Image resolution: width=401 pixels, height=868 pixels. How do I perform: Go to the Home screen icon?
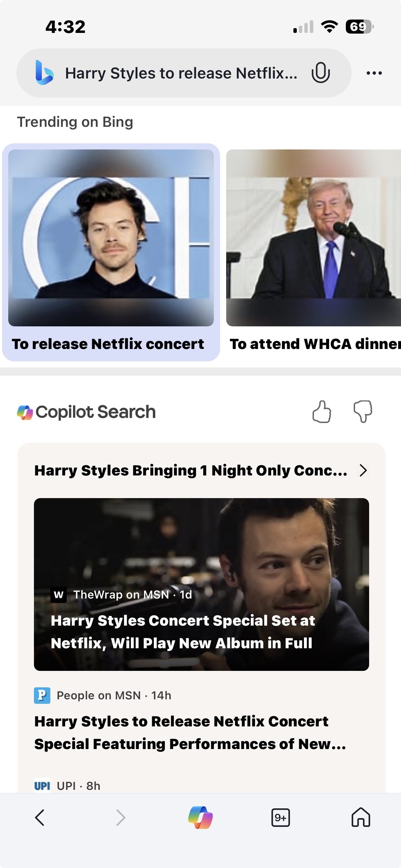pyautogui.click(x=361, y=818)
